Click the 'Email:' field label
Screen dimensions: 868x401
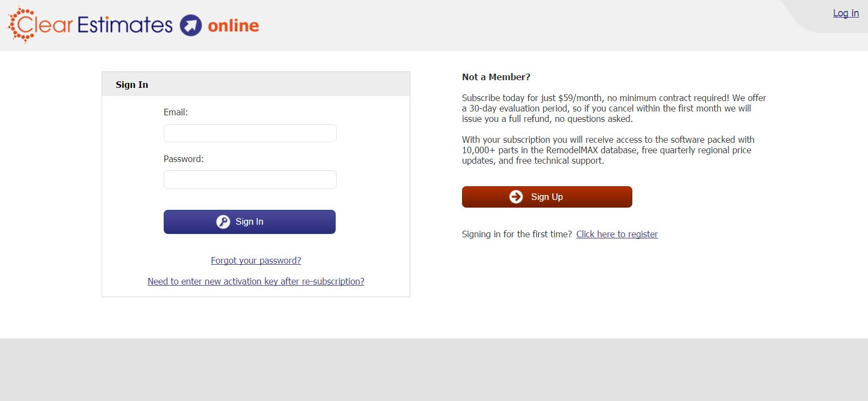coord(176,112)
